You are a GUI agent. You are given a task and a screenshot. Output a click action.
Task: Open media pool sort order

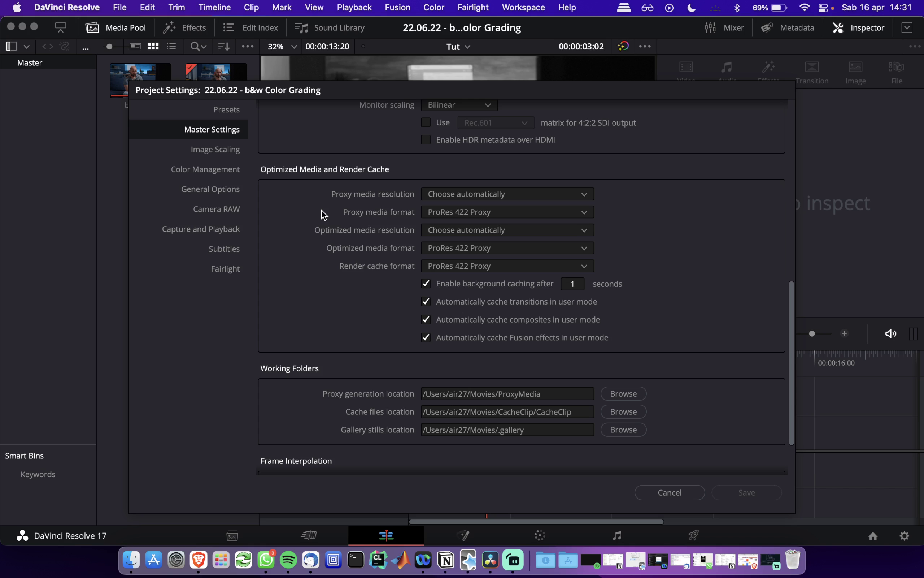click(x=223, y=46)
